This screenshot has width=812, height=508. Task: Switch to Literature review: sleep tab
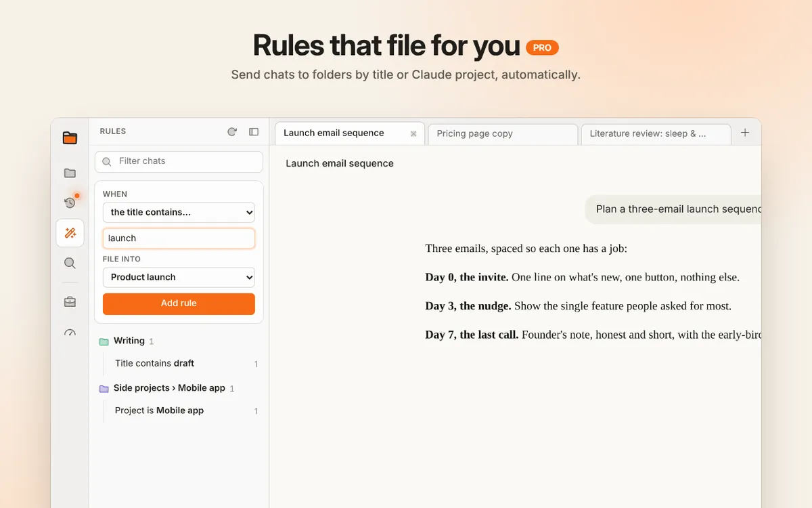pos(656,134)
